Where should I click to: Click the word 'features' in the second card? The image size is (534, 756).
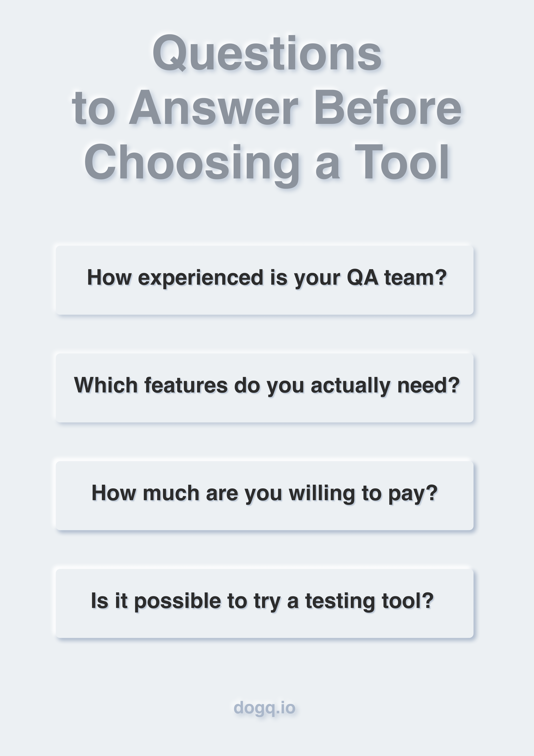(186, 385)
